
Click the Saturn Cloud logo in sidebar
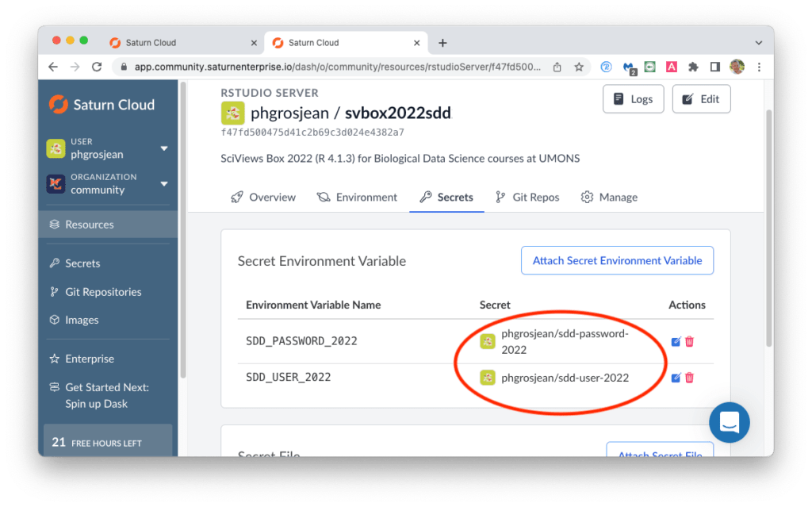tap(101, 105)
